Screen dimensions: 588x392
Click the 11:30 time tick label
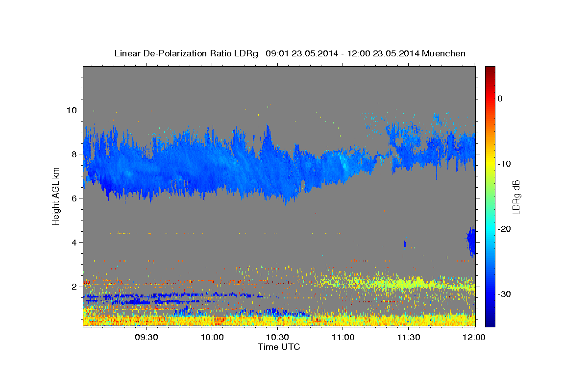[408, 337]
